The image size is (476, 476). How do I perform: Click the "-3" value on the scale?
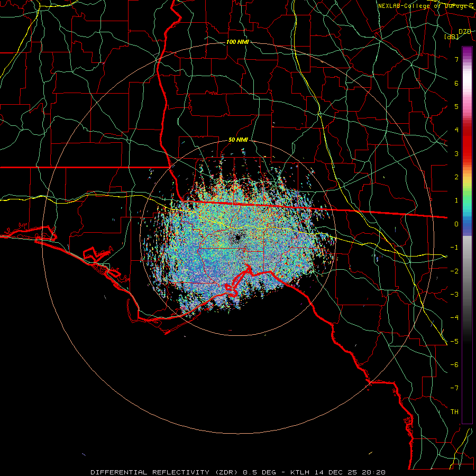pyautogui.click(x=454, y=295)
